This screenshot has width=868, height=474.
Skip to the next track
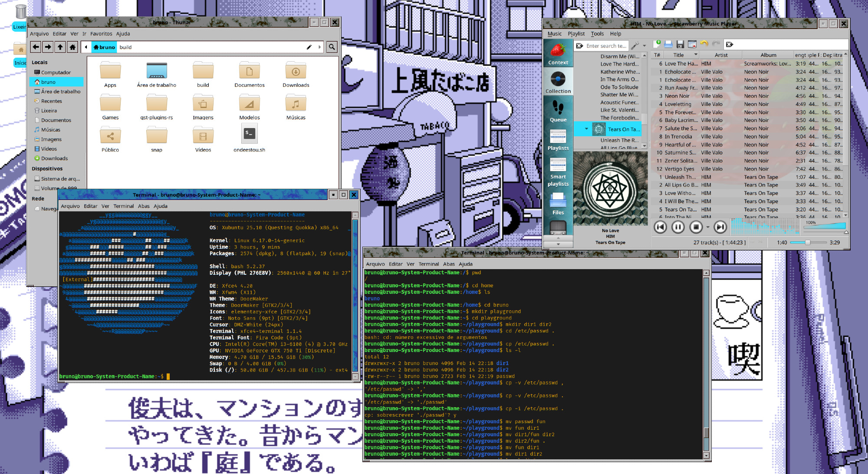coord(720,227)
